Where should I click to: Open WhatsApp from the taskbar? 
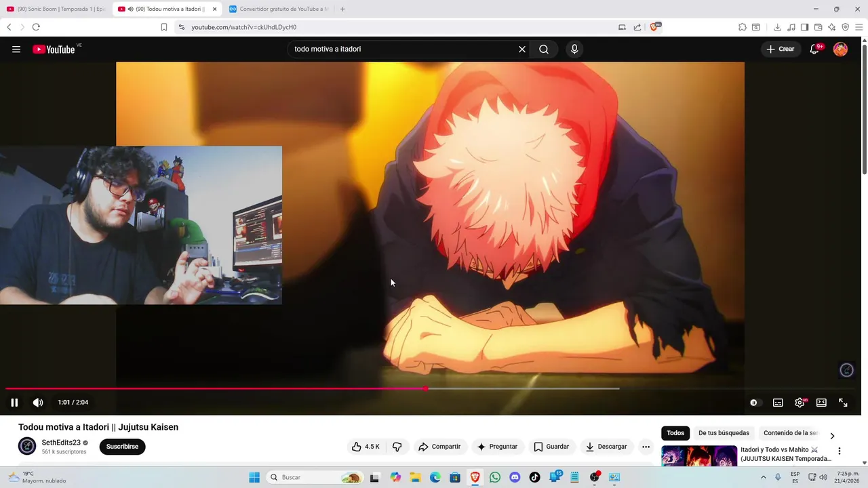(x=495, y=477)
